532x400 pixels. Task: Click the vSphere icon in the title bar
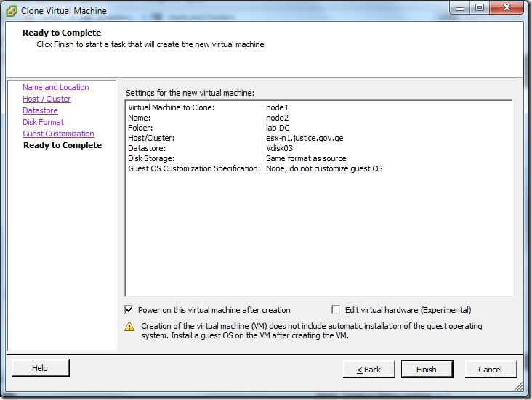click(x=12, y=11)
